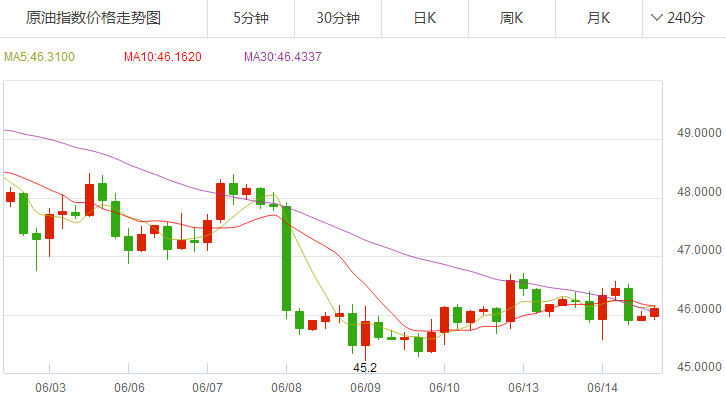Switch to the 30分钟 chart tab

pos(338,19)
